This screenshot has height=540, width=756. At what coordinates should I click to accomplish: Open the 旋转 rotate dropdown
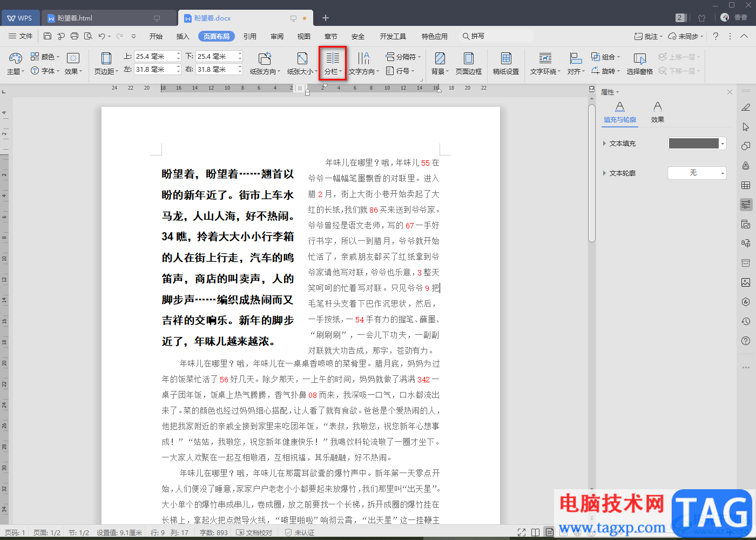(x=606, y=71)
